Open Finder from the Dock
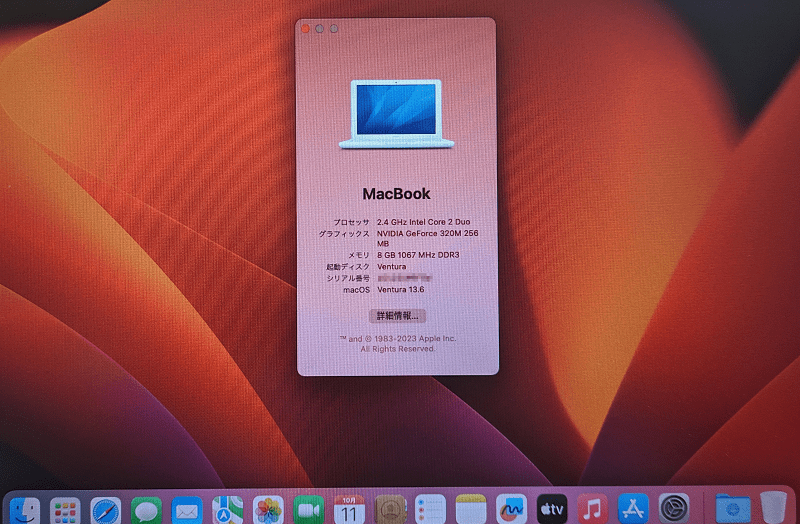 (x=24, y=510)
